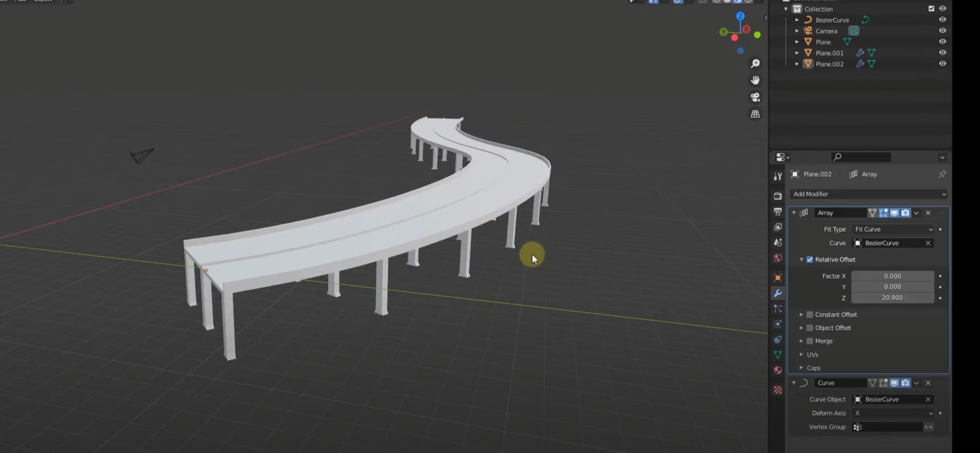Viewport: 980px width, 453px height.
Task: Enable the Constant Offset checkbox
Action: coord(810,315)
